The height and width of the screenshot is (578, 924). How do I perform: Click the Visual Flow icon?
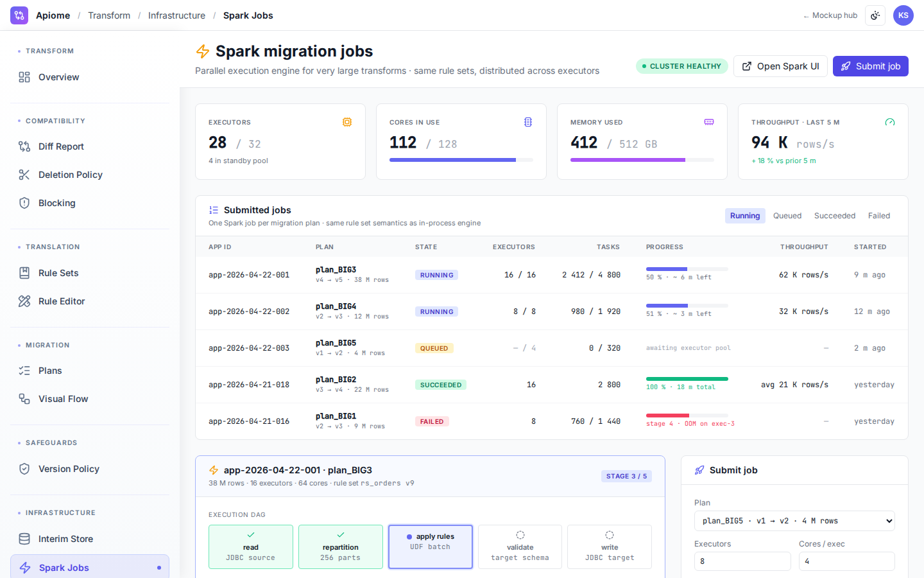(24, 399)
